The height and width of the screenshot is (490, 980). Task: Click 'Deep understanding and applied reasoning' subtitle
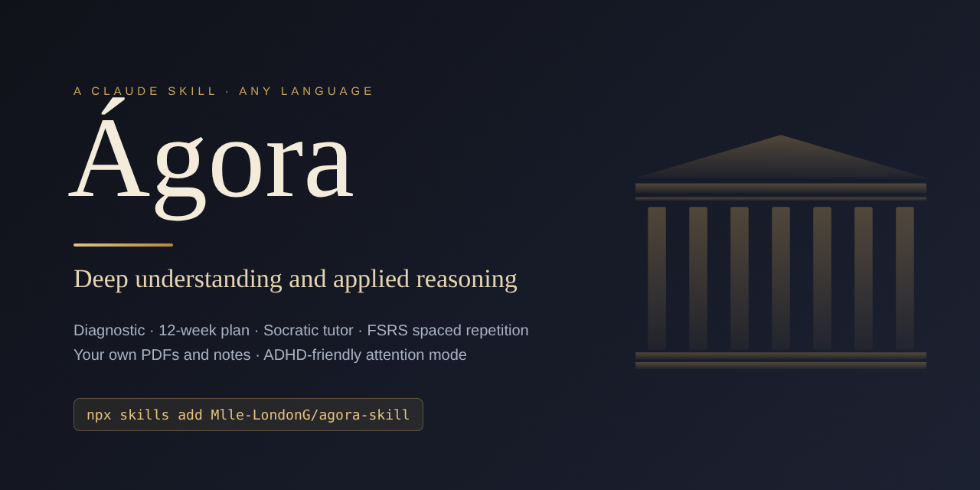(296, 279)
